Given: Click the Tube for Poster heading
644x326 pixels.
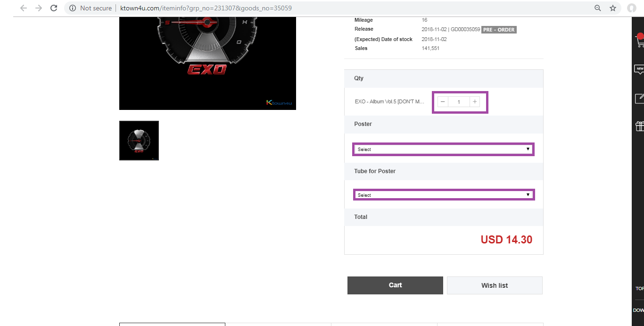Looking at the screenshot, I should 375,171.
